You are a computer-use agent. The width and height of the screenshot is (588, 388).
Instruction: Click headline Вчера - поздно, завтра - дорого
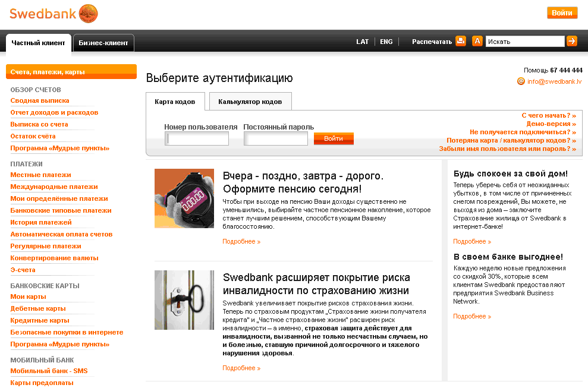pyautogui.click(x=303, y=182)
